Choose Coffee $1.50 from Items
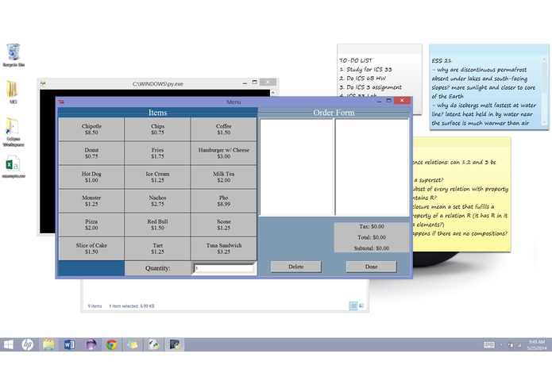552x392 pixels. tap(223, 129)
